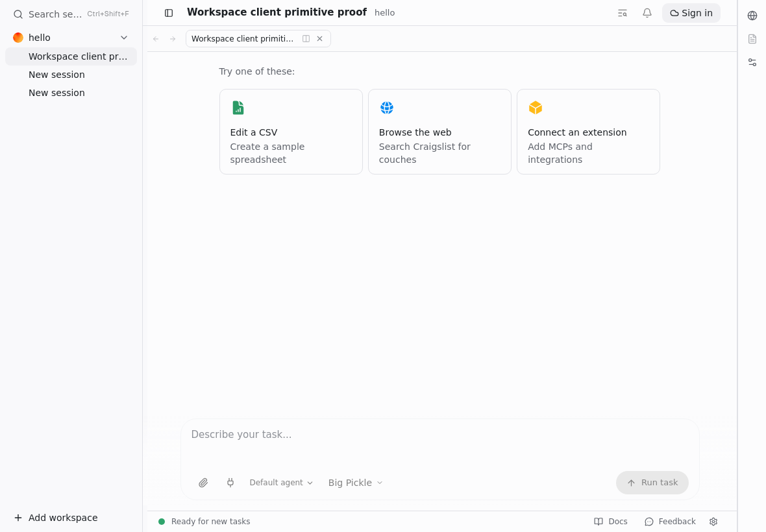Open the Default agent dropdown
This screenshot has height=532, width=766.
(x=281, y=483)
